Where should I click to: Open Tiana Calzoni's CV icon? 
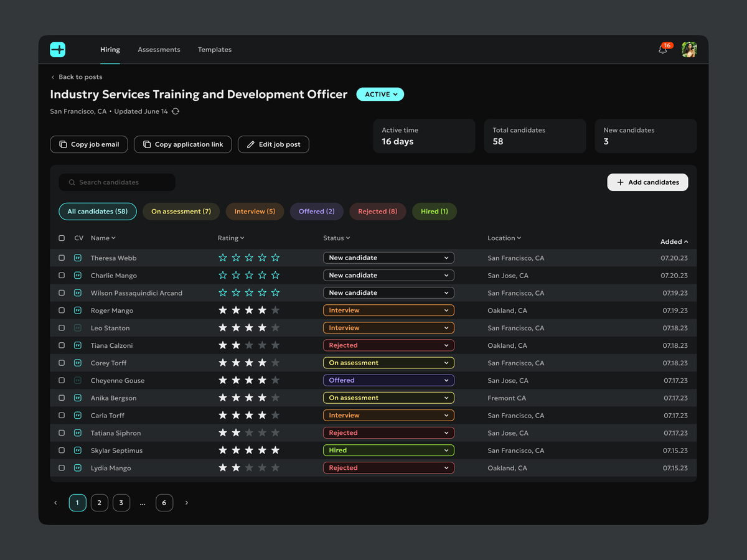78,345
